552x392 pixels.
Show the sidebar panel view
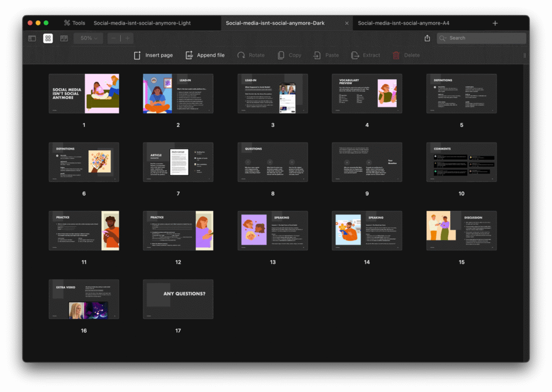pyautogui.click(x=32, y=38)
